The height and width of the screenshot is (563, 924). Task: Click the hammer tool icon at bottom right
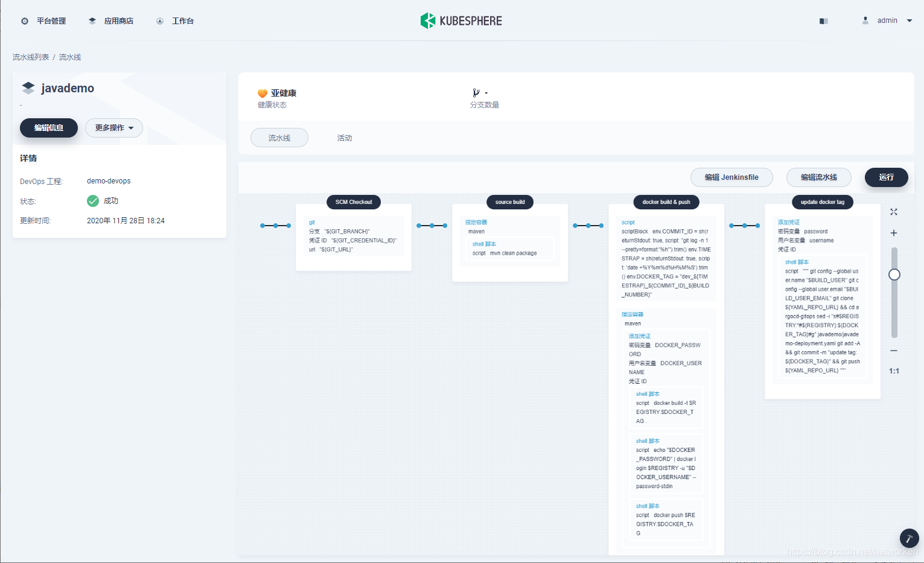(909, 538)
